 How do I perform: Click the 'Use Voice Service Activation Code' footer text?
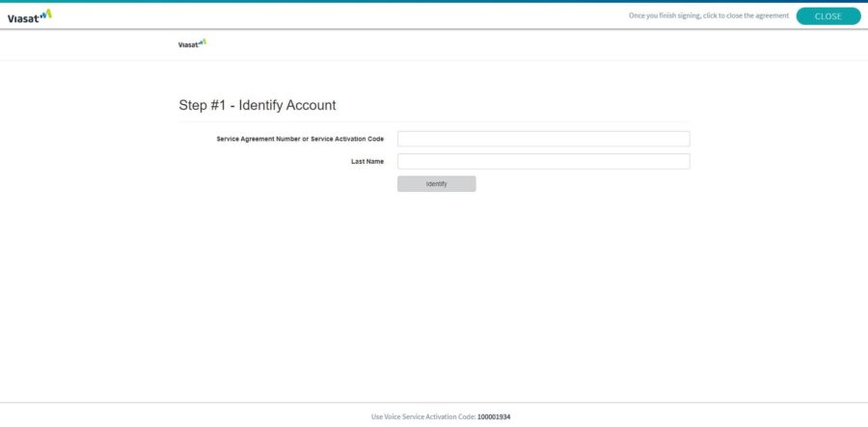point(423,416)
